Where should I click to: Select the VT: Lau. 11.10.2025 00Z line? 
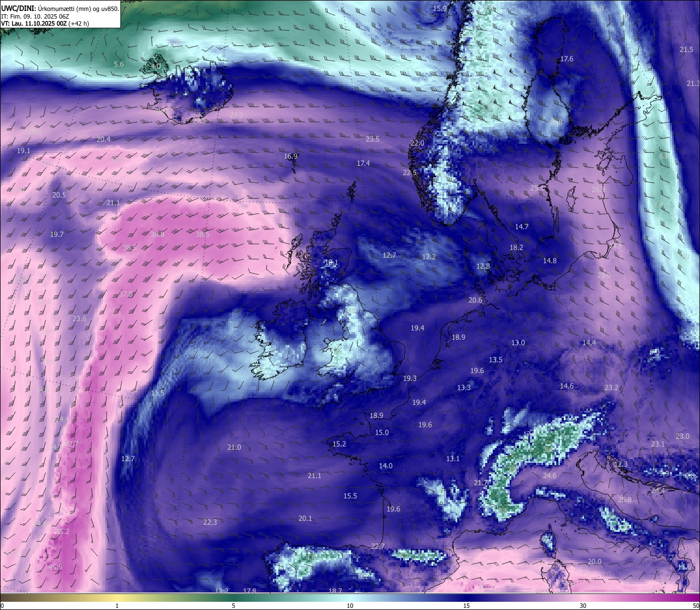[45, 24]
